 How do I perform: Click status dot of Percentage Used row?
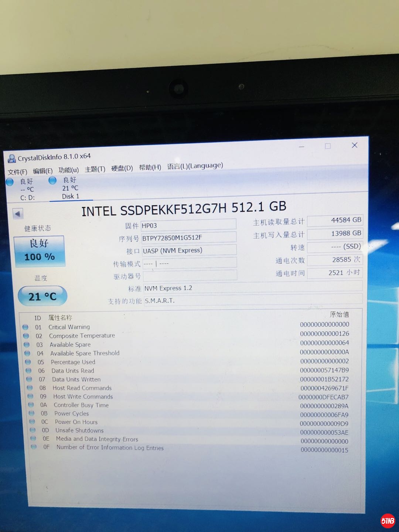click(28, 362)
